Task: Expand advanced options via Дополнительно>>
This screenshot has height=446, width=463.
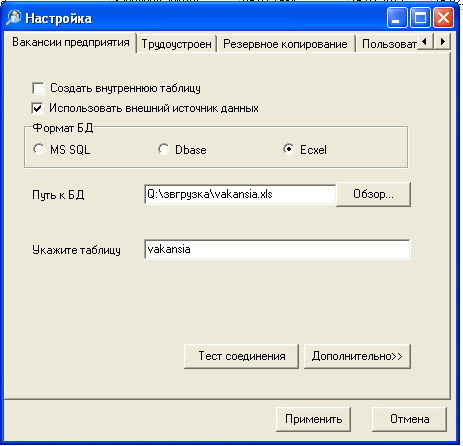Action: click(357, 356)
